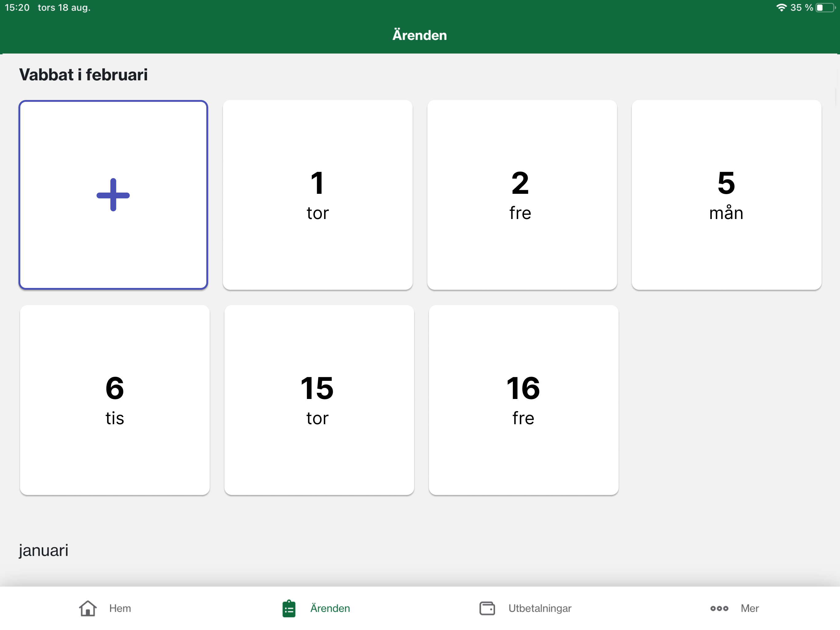The width and height of the screenshot is (840, 630).
Task: Open the Mer tab label
Action: pos(750,608)
